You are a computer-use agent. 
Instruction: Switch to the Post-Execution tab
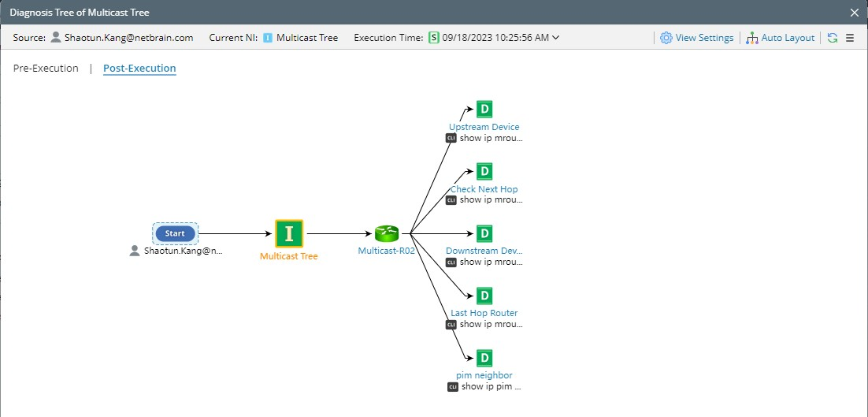pos(139,69)
